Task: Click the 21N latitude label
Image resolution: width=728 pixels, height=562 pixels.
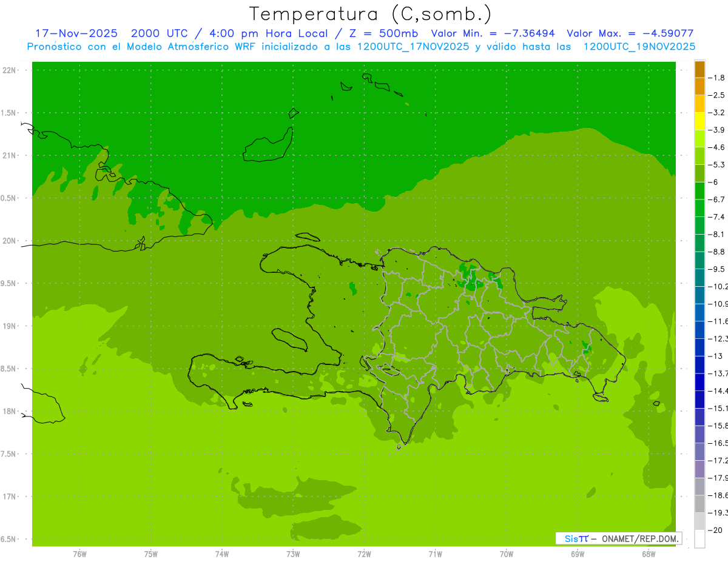Action: [10, 155]
